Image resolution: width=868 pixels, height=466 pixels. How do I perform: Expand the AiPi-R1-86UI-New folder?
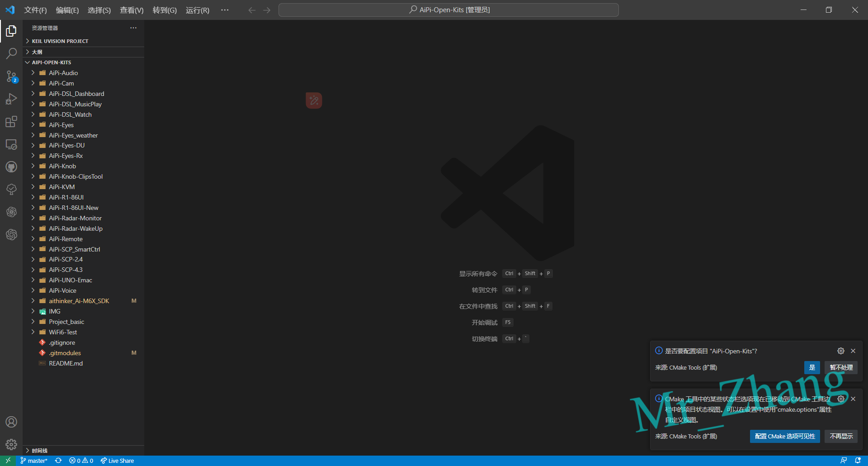pyautogui.click(x=84, y=208)
